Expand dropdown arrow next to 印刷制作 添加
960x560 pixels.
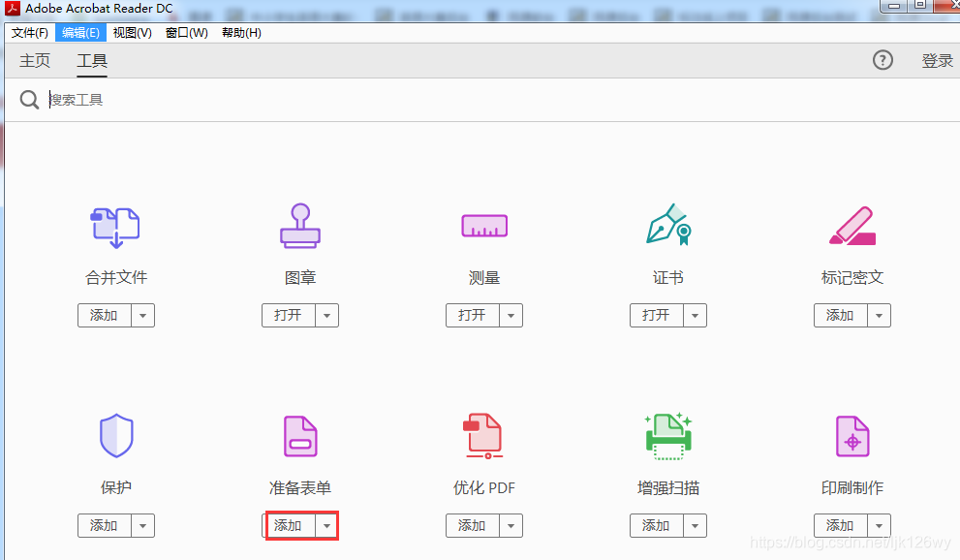(x=879, y=526)
